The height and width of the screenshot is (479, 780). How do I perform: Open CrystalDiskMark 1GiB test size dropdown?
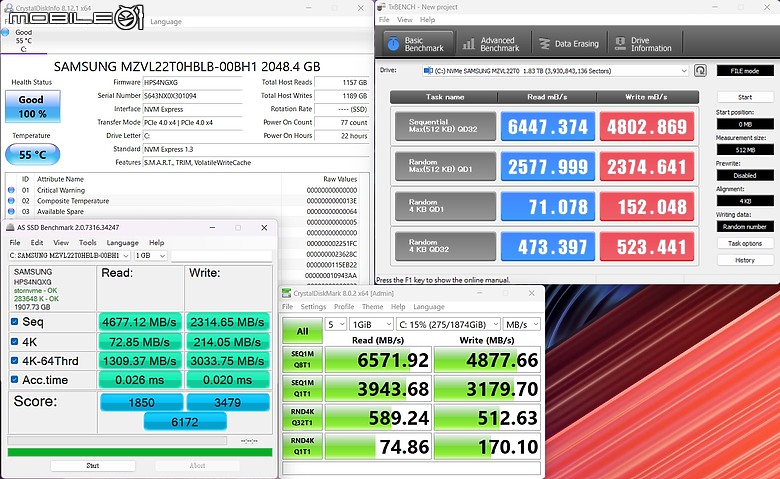371,324
